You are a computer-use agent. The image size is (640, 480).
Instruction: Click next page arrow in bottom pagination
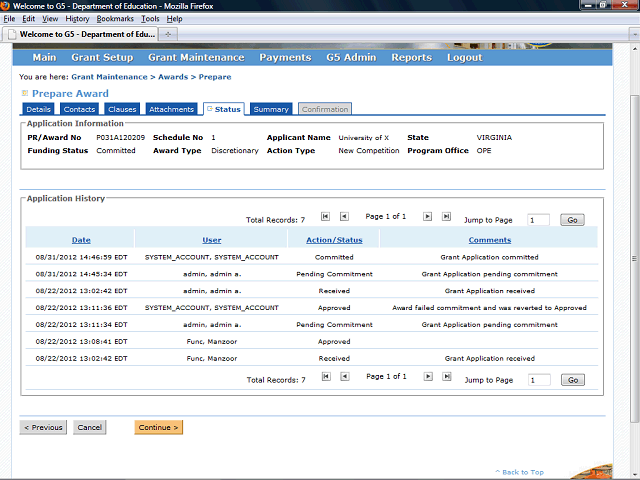coord(427,377)
